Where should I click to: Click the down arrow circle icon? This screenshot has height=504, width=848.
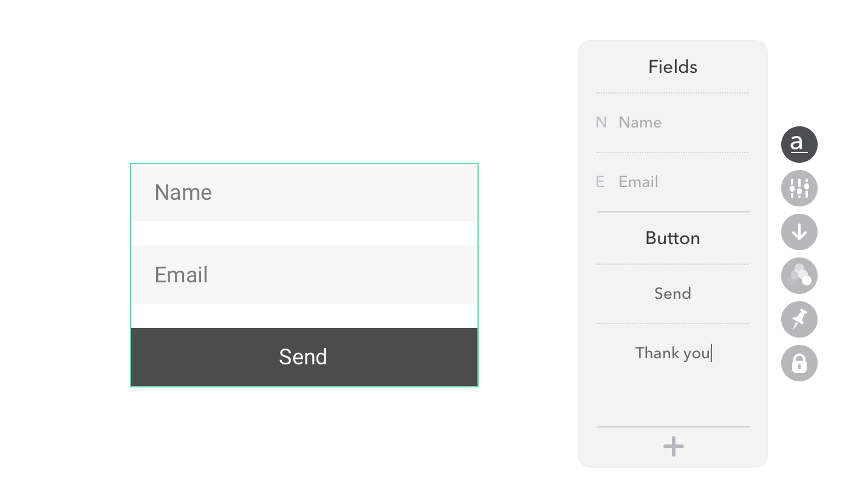[x=799, y=232]
